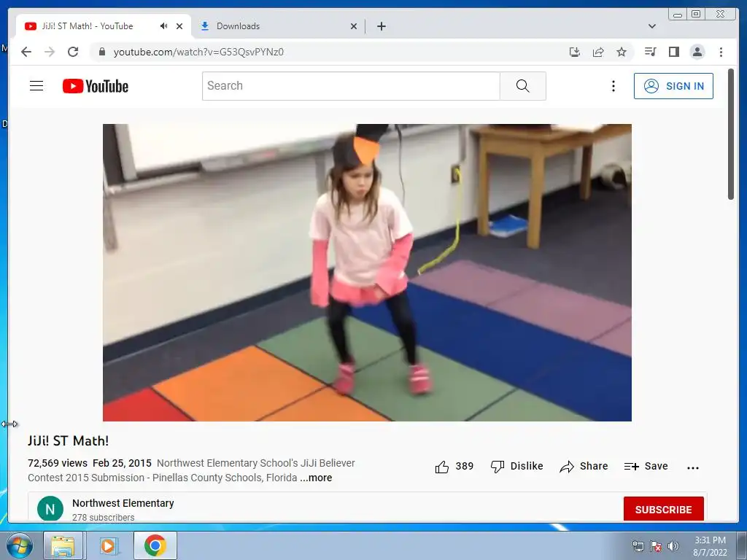Expand description with ...more
This screenshot has height=560, width=747.
coord(316,478)
